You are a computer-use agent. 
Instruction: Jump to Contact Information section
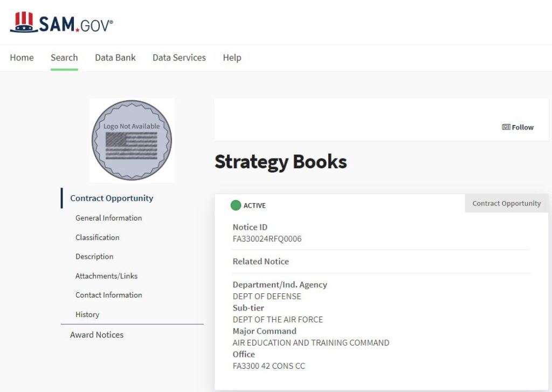coord(109,295)
